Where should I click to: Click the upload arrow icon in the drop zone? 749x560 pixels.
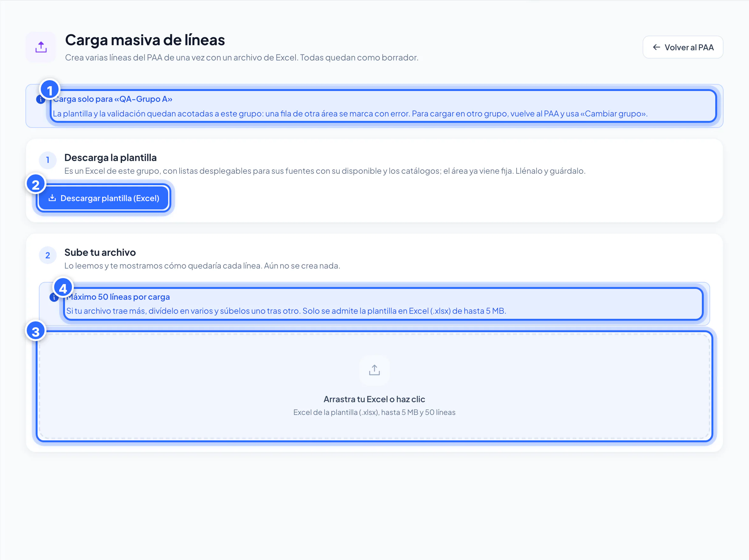(374, 370)
